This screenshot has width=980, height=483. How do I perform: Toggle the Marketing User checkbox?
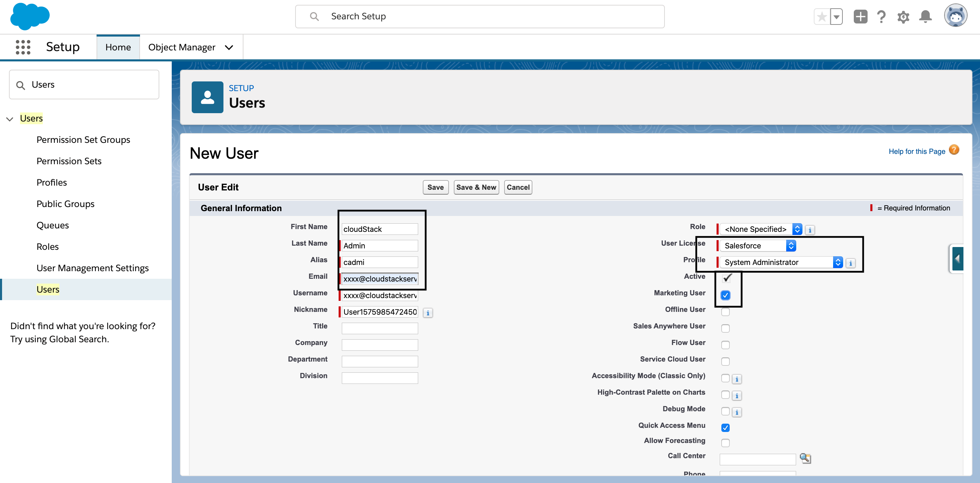726,295
